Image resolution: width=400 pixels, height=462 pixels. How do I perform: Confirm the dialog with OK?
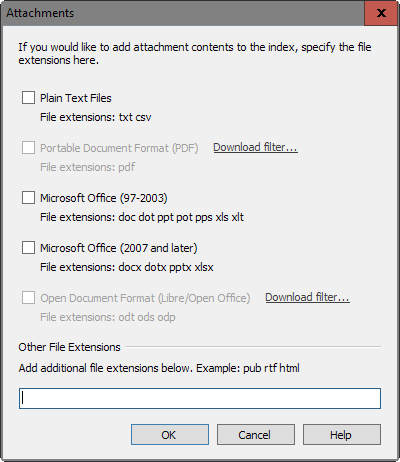tap(170, 435)
